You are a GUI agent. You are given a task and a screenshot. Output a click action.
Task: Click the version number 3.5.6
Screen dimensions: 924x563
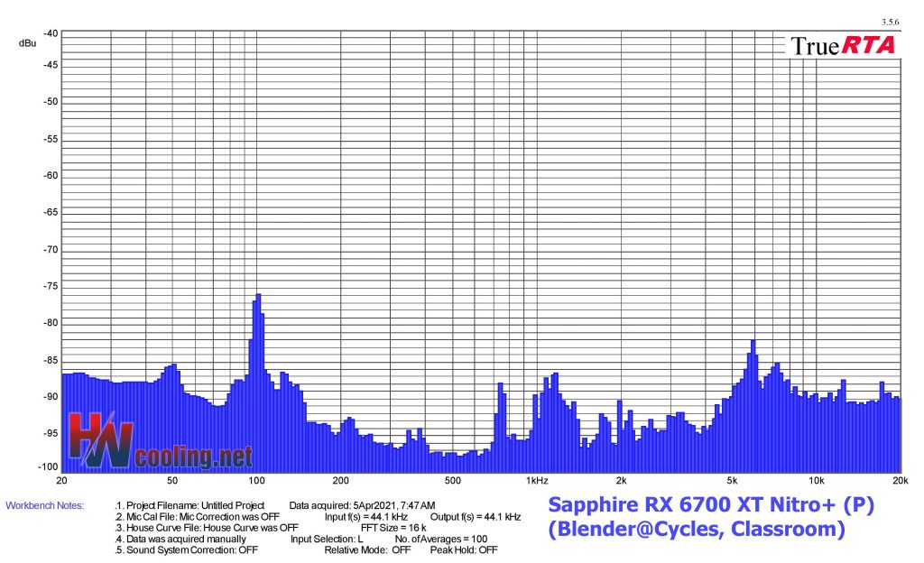[x=891, y=23]
